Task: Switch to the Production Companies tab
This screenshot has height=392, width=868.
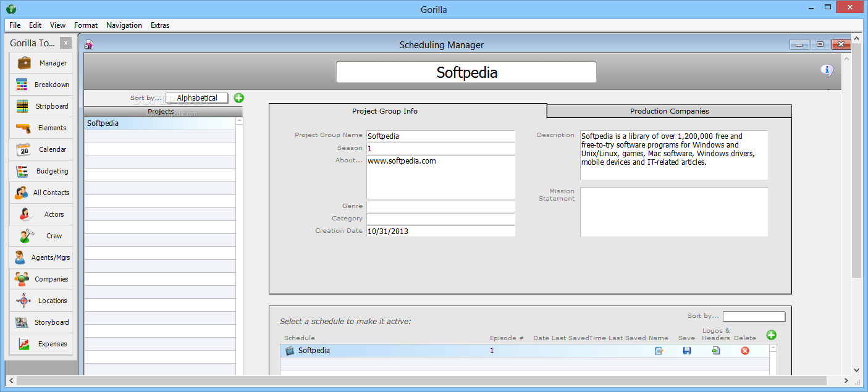Action: coord(669,111)
